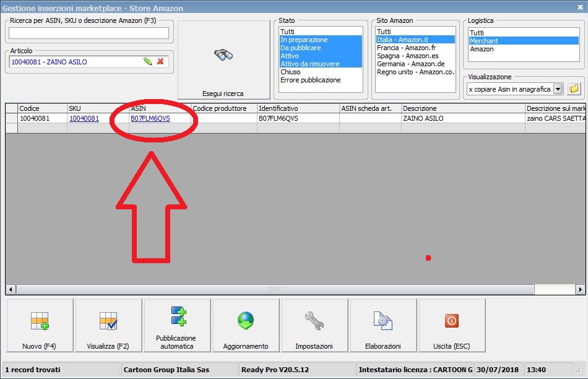The width and height of the screenshot is (588, 379).
Task: Select Amazon logistics option
Action: coord(524,49)
